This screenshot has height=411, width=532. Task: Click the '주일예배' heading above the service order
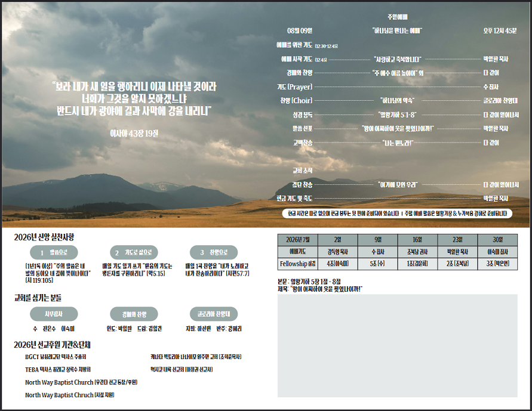397,17
